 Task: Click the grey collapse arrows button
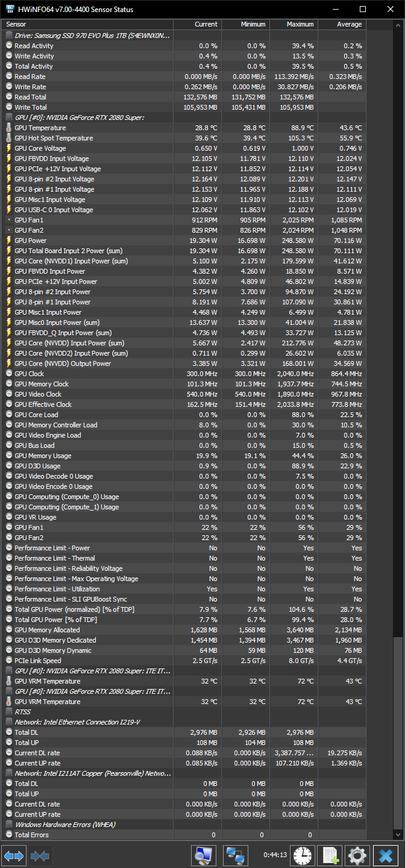click(x=40, y=855)
